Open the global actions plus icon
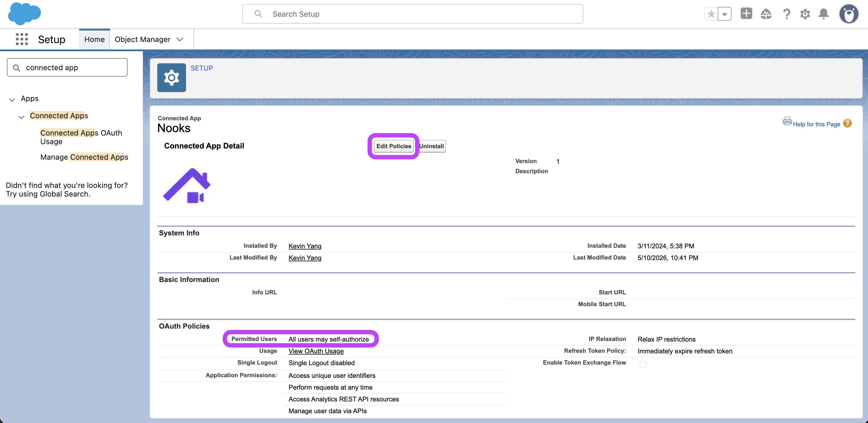This screenshot has height=423, width=868. (x=746, y=14)
